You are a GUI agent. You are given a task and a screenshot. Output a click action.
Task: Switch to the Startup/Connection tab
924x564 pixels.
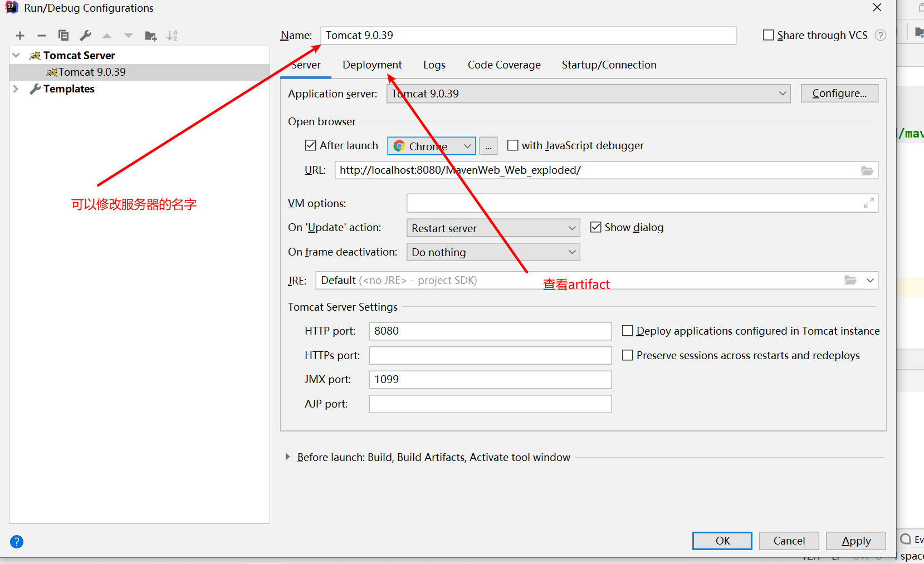609,65
